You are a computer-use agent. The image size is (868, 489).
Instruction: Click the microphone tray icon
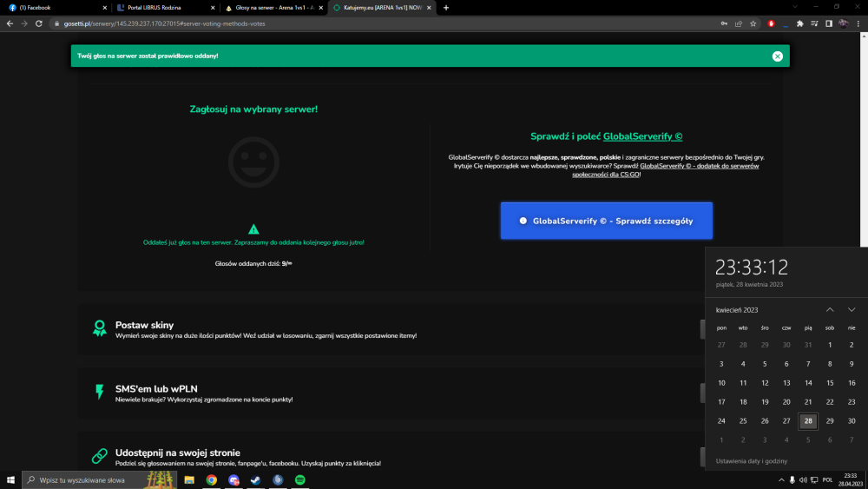(x=792, y=480)
